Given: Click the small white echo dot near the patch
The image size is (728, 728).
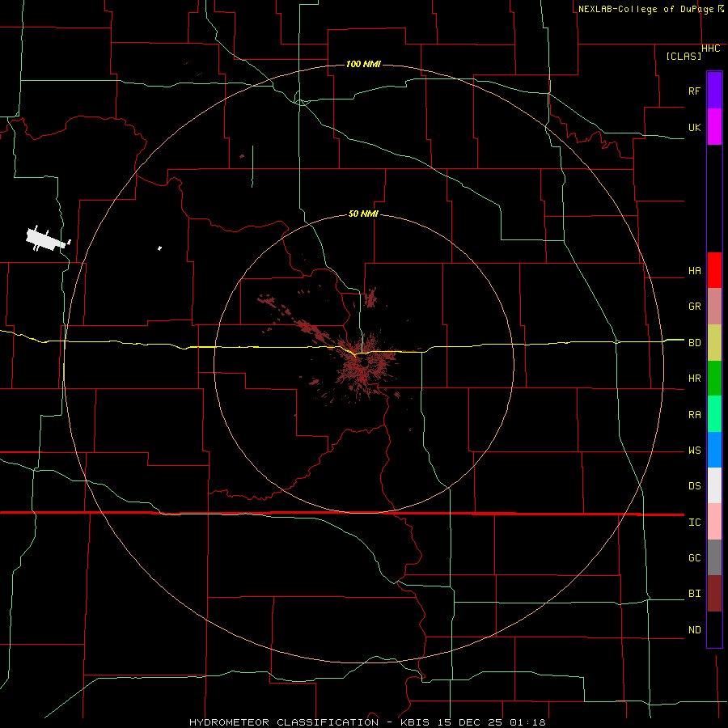Looking at the screenshot, I should pyautogui.click(x=159, y=248).
